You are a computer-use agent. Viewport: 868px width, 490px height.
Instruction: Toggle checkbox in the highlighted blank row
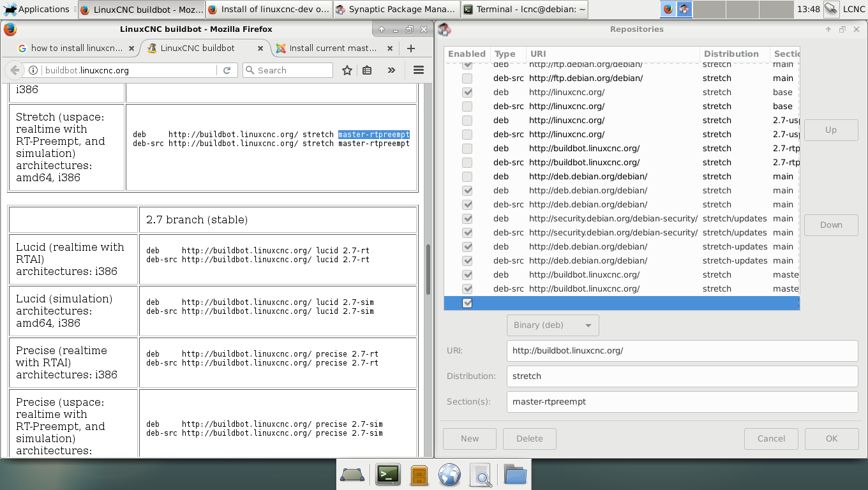click(x=467, y=303)
